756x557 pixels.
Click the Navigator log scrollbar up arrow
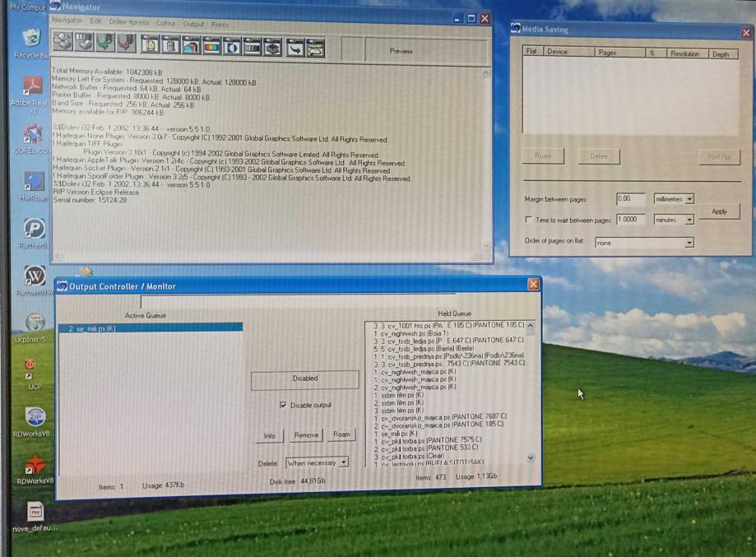[x=486, y=73]
